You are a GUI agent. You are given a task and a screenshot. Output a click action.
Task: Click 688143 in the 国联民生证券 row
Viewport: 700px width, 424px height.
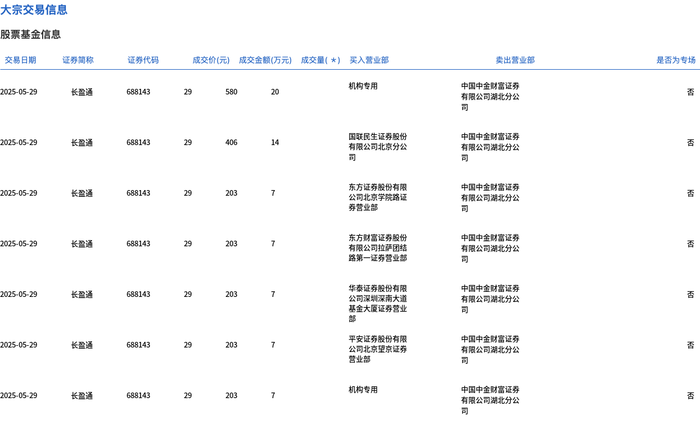click(138, 142)
